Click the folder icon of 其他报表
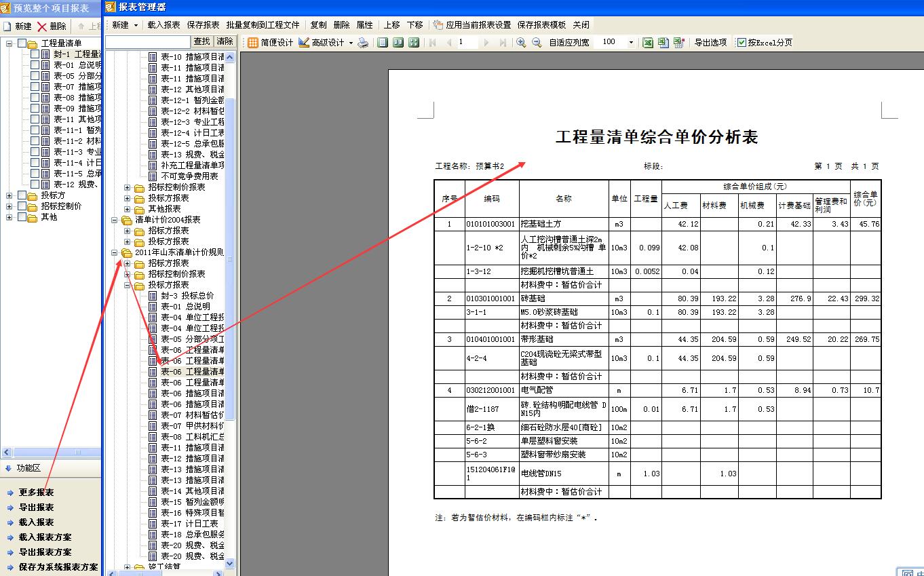Screen dimensions: 924x576 tap(140, 209)
